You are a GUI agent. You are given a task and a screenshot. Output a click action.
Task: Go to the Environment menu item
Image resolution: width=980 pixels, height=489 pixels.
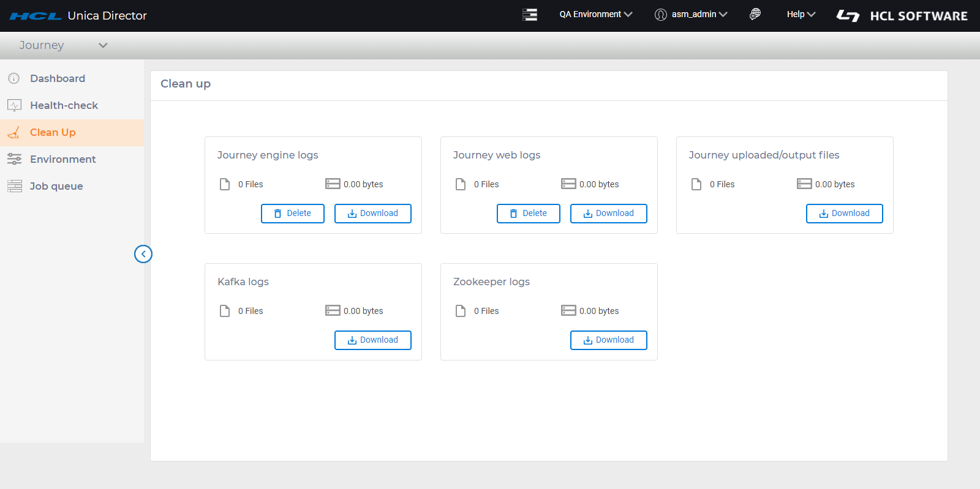[63, 159]
